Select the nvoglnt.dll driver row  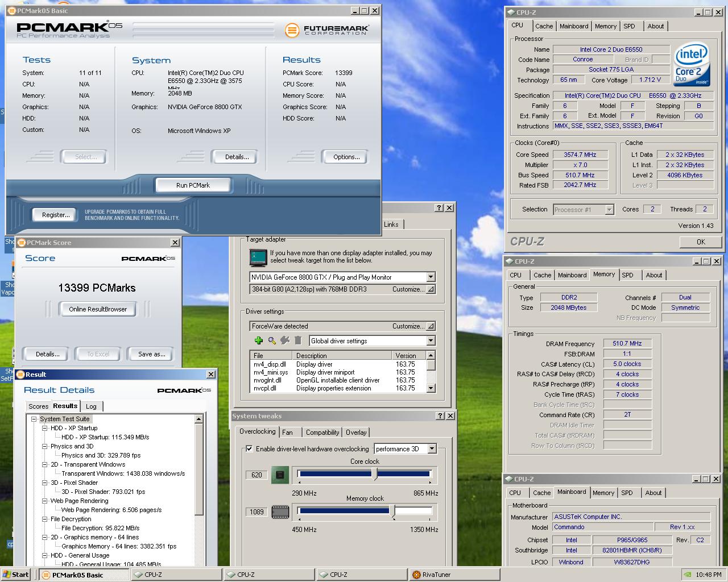click(x=338, y=380)
